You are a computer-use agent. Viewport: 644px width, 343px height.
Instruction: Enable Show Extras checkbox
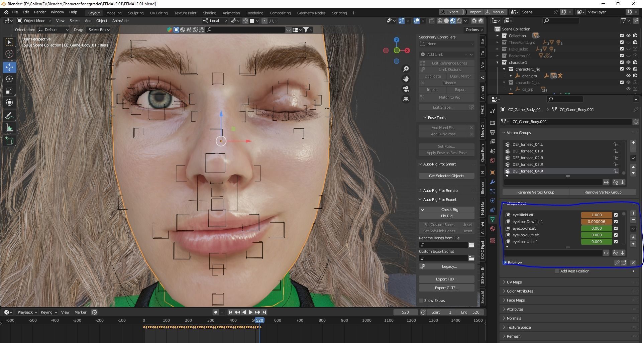pyautogui.click(x=421, y=301)
